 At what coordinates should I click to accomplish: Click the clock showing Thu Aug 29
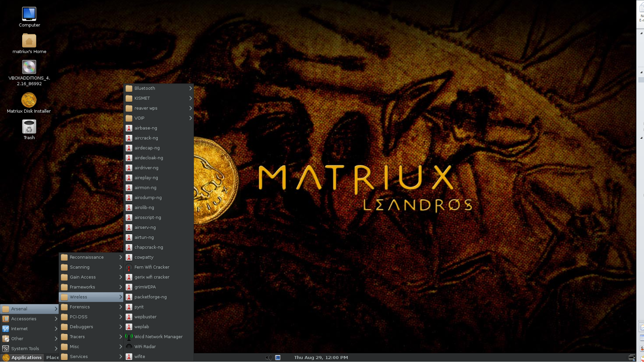pyautogui.click(x=321, y=357)
